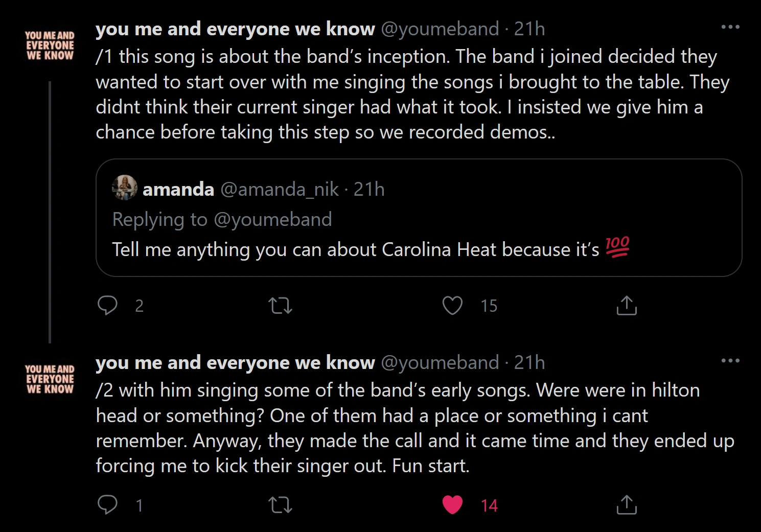Open the second tweet's 21h timestamp

pyautogui.click(x=529, y=363)
